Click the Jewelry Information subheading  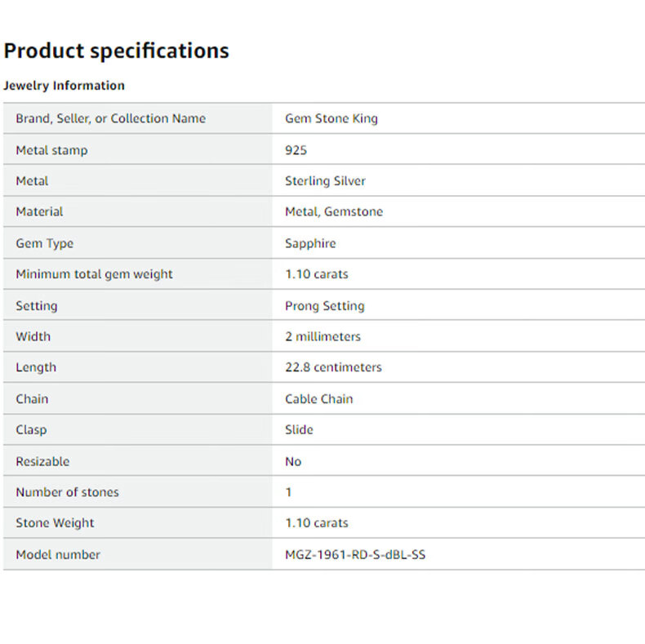[x=64, y=86]
